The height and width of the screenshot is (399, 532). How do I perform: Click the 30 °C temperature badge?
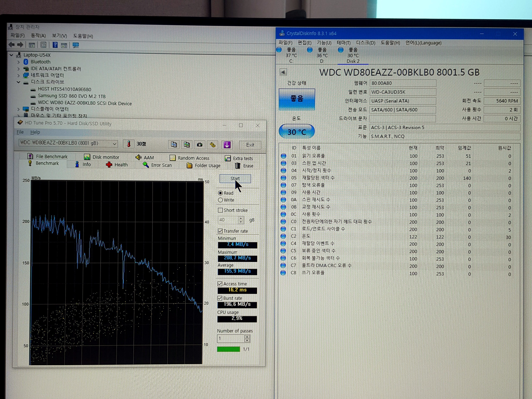(297, 132)
